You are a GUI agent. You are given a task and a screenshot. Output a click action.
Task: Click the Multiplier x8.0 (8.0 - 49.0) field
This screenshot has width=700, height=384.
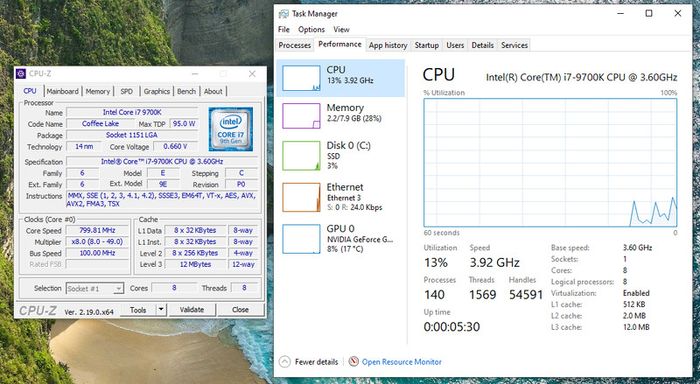(97, 242)
